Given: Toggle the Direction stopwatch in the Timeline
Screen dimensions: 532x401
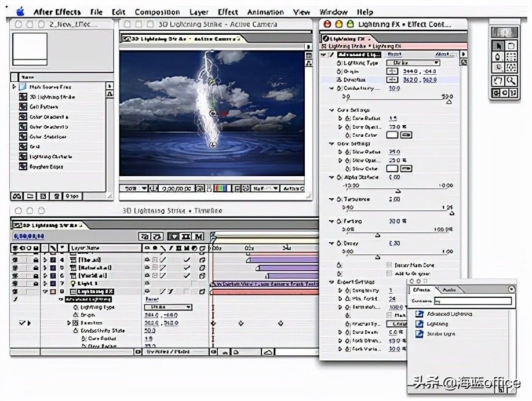Looking at the screenshot, I should pyautogui.click(x=75, y=323).
